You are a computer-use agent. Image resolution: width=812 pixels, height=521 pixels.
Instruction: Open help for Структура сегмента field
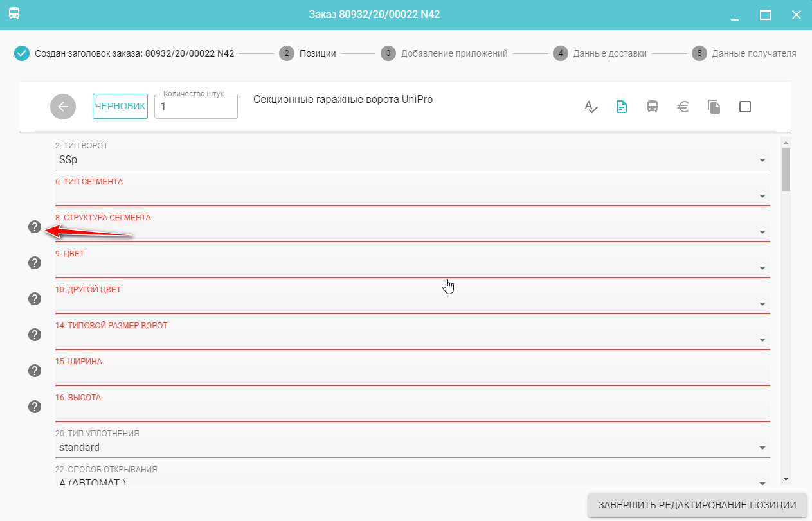(35, 227)
